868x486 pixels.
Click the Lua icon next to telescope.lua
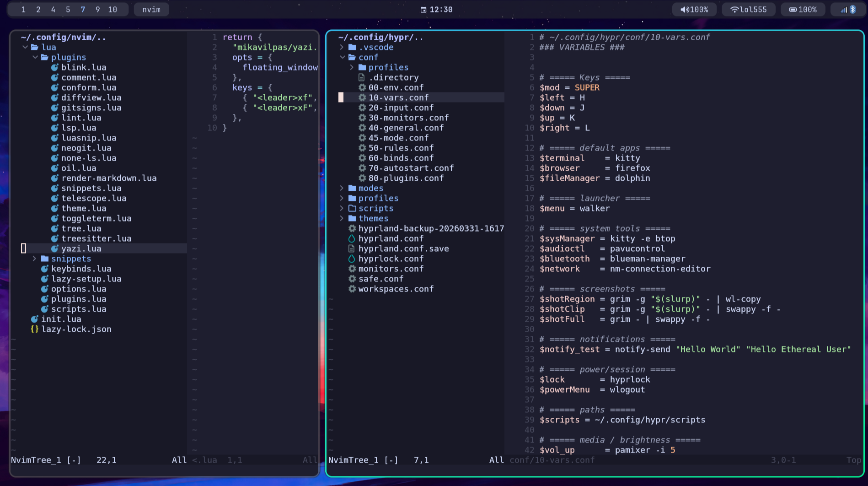tap(54, 198)
